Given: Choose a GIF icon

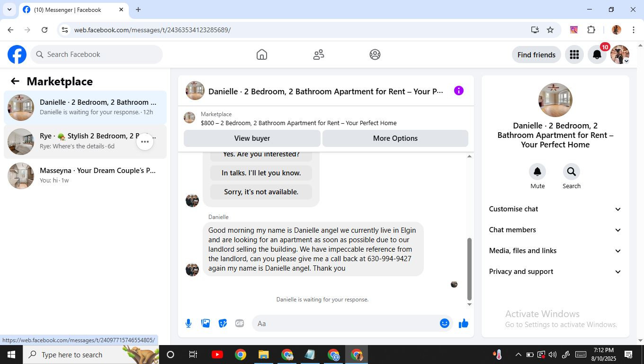Looking at the screenshot, I should coord(240,323).
